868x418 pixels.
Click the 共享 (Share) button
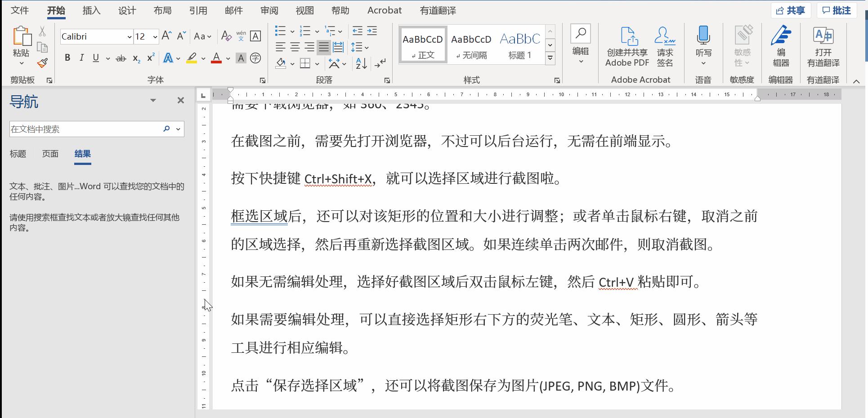[x=790, y=10]
